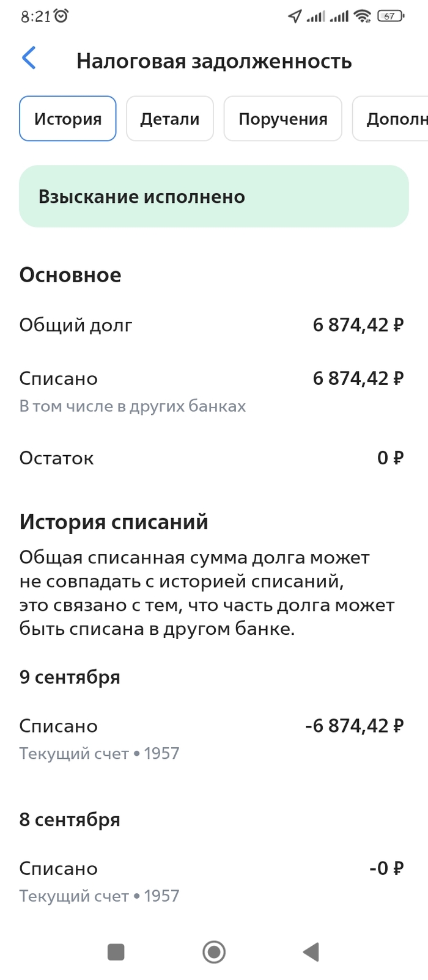Tap the Взыскание исполнено status banner
The width and height of the screenshot is (428, 980).
coord(213,196)
